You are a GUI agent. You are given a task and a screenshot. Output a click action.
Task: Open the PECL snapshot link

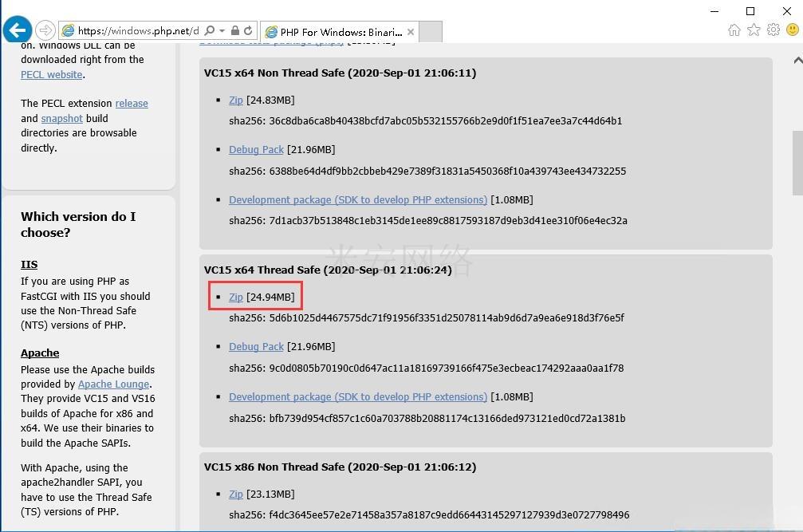62,118
